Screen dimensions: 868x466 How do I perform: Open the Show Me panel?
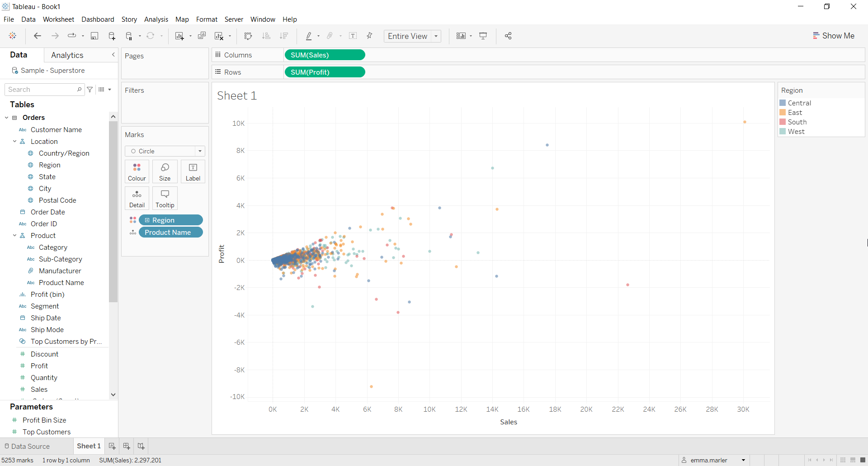pos(834,36)
